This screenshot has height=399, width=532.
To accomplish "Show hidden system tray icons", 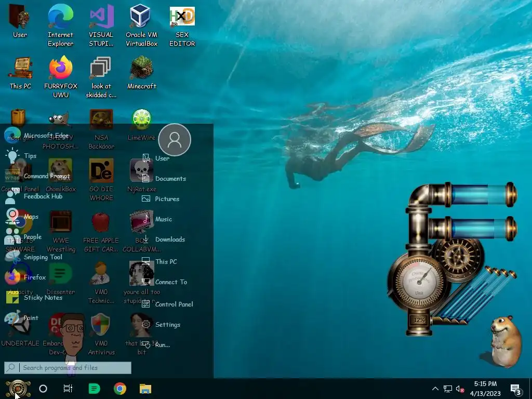I will point(435,389).
